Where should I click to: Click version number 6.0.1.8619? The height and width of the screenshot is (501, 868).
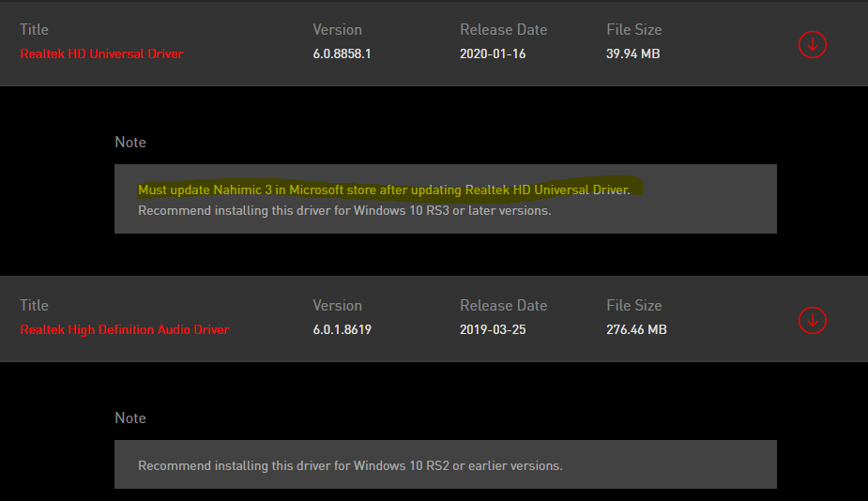(x=342, y=329)
